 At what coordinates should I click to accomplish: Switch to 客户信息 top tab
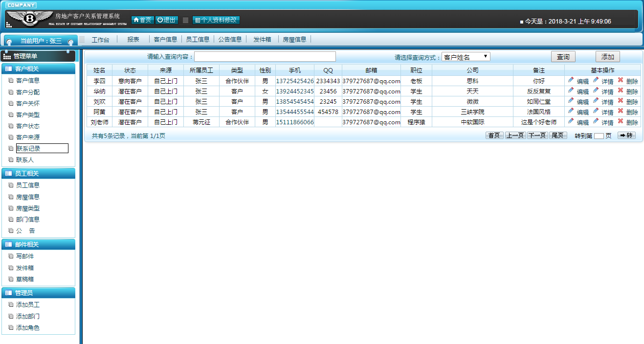[x=165, y=40]
